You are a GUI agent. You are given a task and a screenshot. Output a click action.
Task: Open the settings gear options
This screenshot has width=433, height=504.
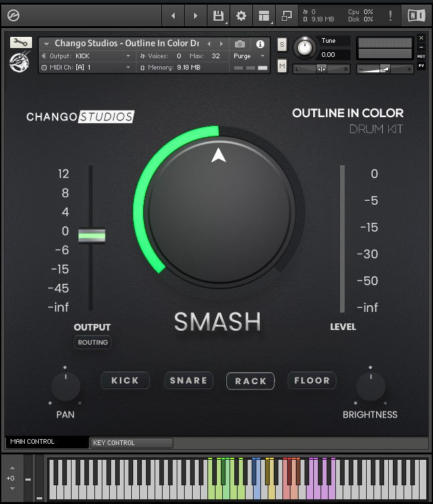click(x=241, y=15)
